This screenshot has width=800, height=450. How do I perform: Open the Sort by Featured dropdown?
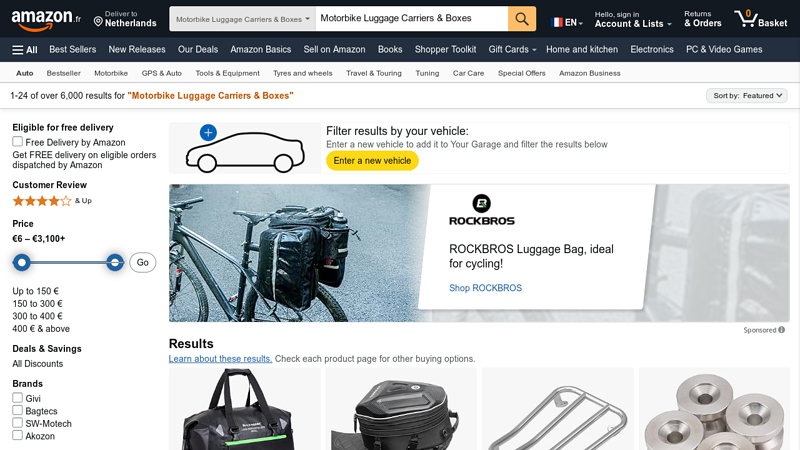coord(747,95)
